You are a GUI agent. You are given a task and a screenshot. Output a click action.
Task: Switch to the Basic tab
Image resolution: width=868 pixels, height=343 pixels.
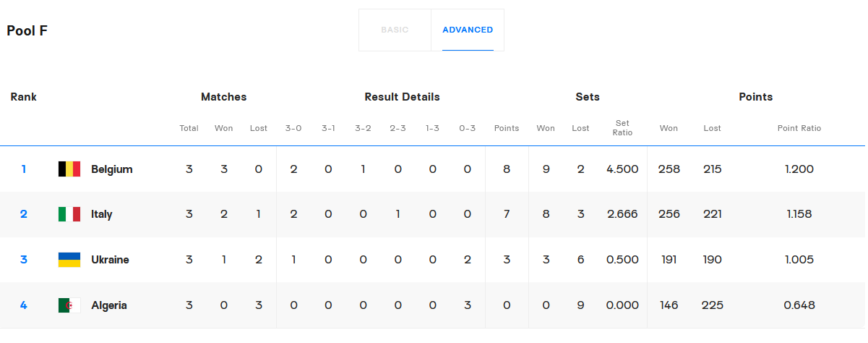pos(395,30)
